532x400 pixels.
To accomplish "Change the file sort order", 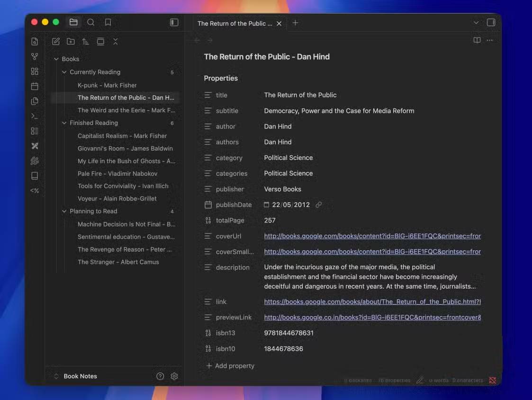I will click(x=85, y=42).
